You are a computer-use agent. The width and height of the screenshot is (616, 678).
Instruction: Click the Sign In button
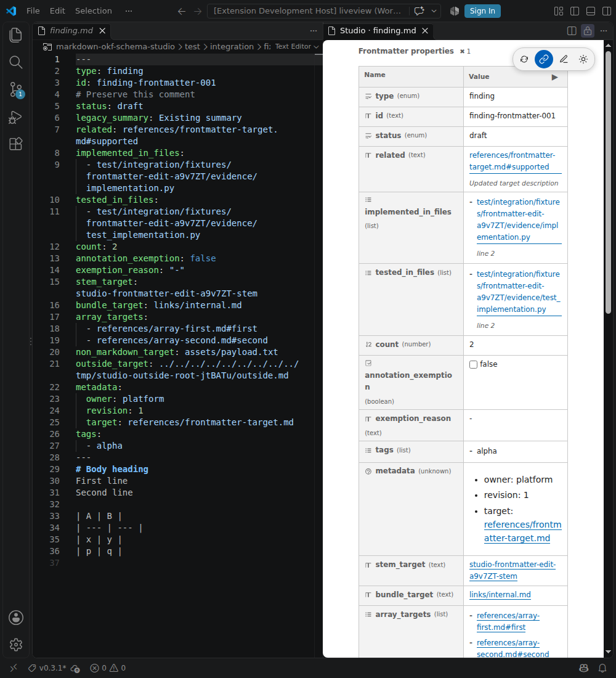click(482, 11)
